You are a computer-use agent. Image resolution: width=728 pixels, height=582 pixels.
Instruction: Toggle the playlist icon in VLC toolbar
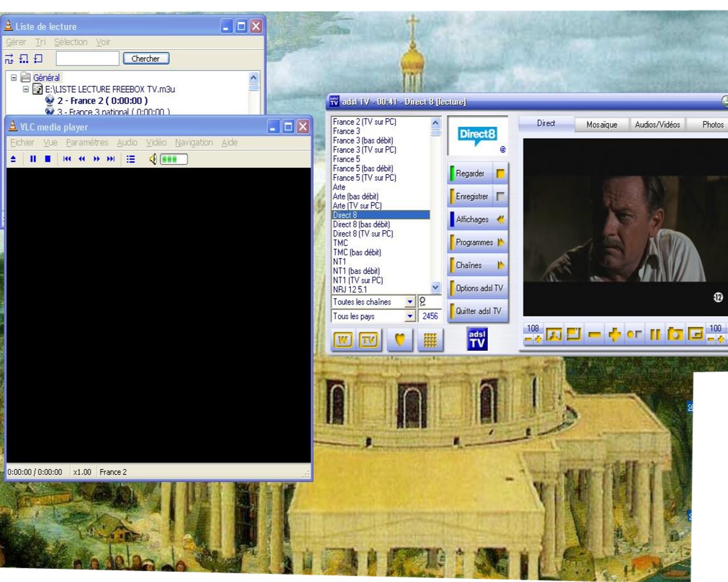131,159
